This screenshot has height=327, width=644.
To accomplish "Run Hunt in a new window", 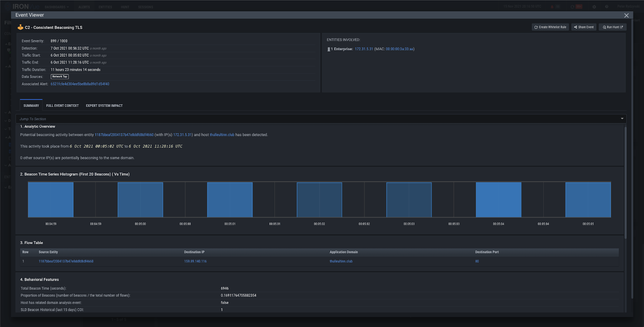I will coord(613,27).
